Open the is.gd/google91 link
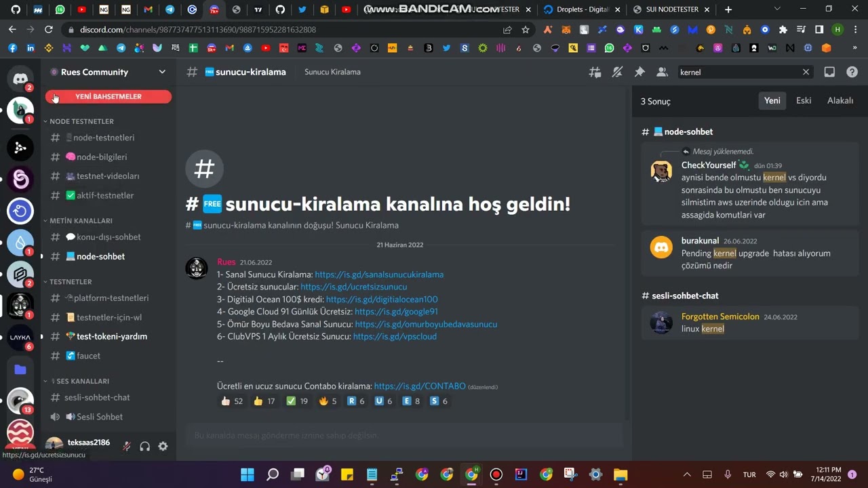The image size is (868, 488). tap(396, 312)
